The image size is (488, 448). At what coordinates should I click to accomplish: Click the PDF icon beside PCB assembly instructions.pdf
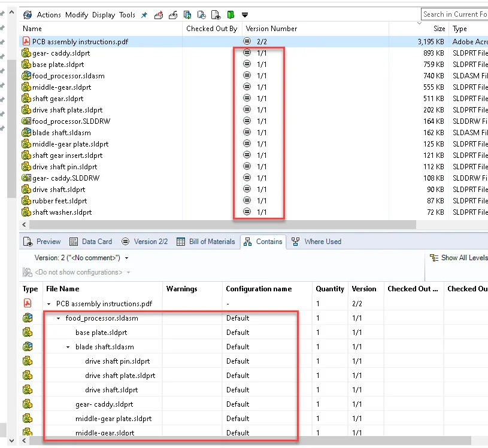coord(26,42)
